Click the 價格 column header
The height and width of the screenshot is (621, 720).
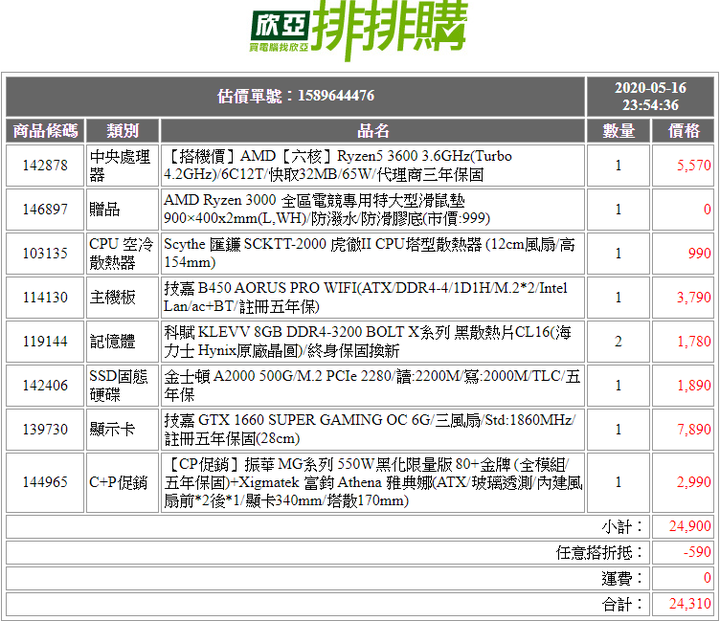coord(683,131)
